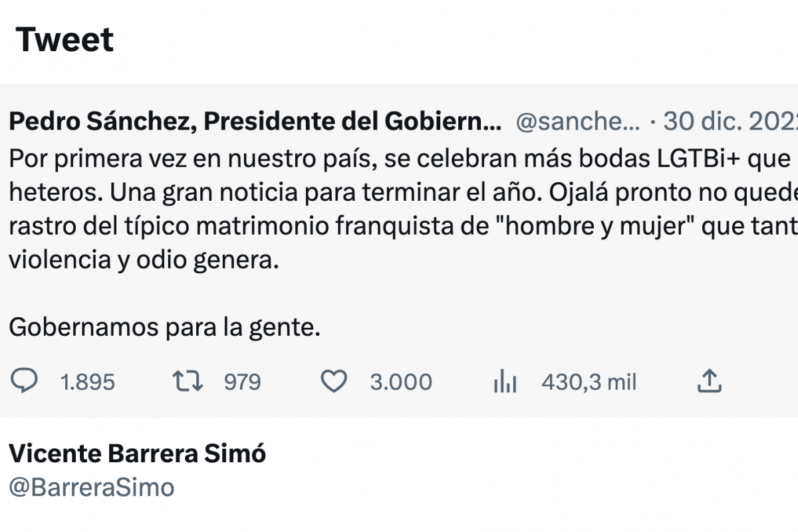
Task: Click the reply speech bubble icon
Action: point(25,381)
